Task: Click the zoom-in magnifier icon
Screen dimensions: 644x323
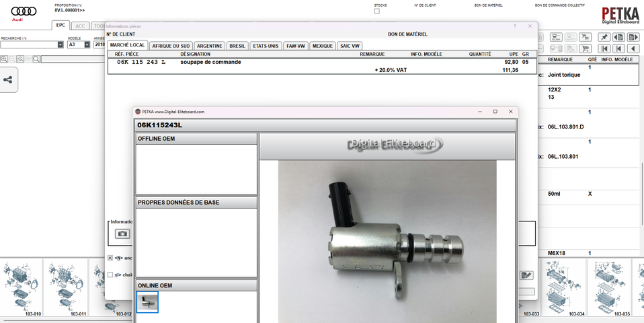Action: [x=4, y=59]
